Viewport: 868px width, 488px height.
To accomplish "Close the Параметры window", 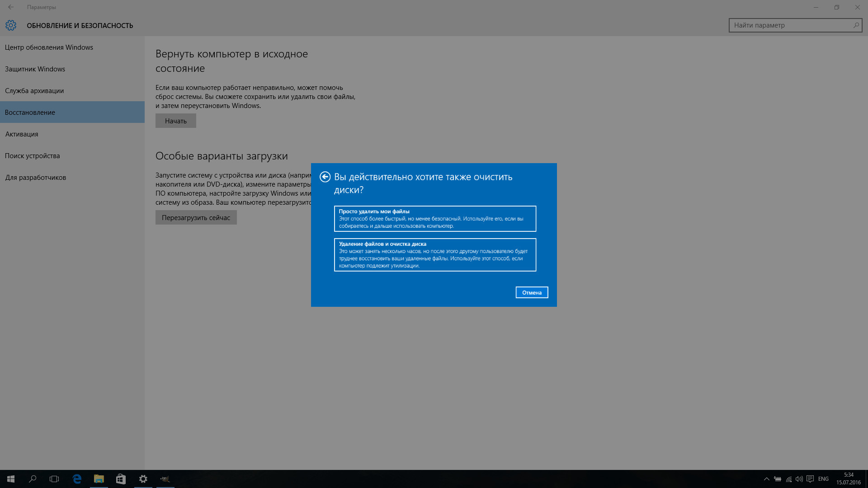I will pyautogui.click(x=858, y=7).
